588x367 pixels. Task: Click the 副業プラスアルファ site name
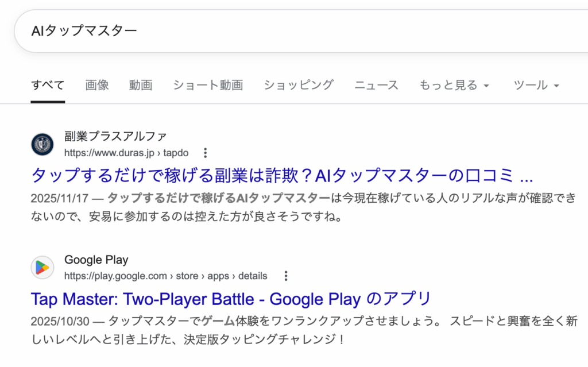pos(115,137)
